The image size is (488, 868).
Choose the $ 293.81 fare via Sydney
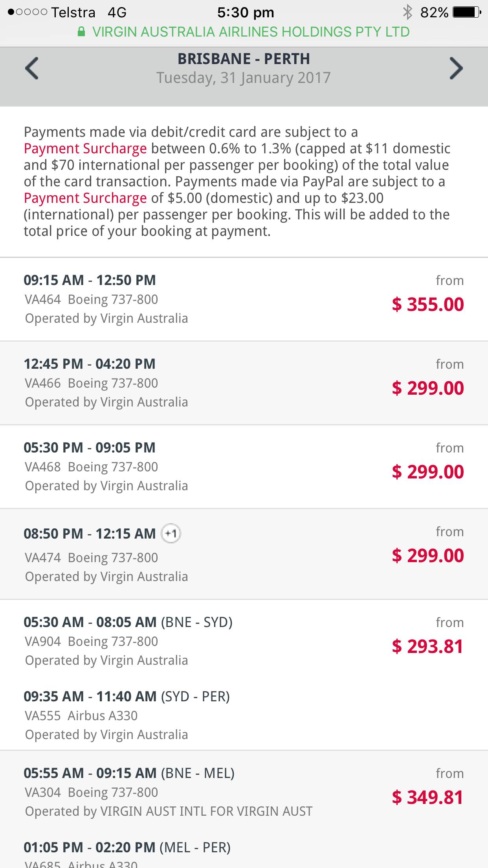(x=427, y=647)
